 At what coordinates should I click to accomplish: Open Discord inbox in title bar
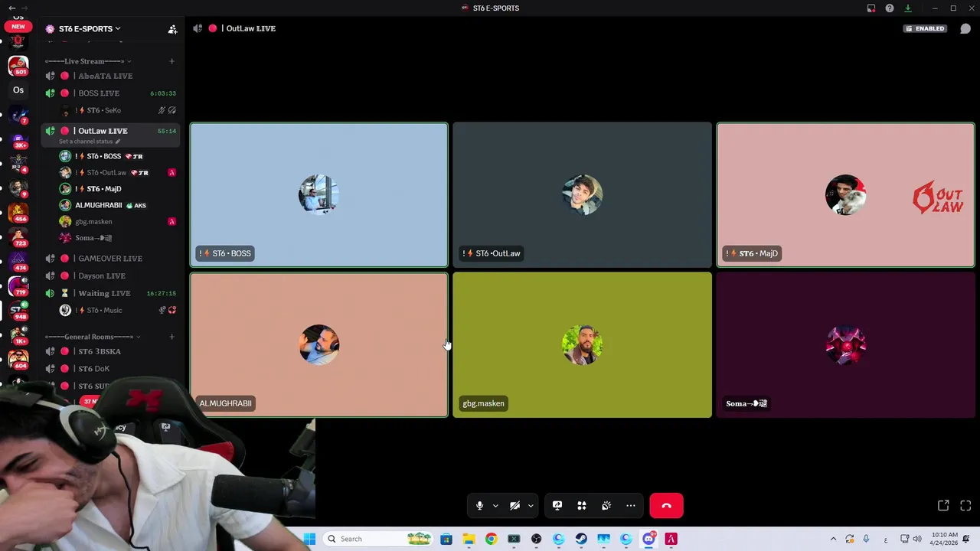point(871,8)
